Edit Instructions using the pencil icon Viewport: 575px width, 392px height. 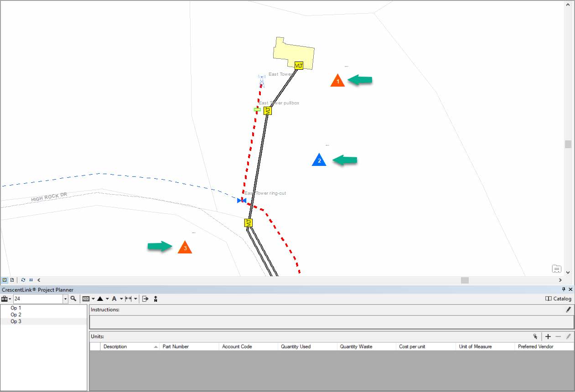tap(568, 309)
